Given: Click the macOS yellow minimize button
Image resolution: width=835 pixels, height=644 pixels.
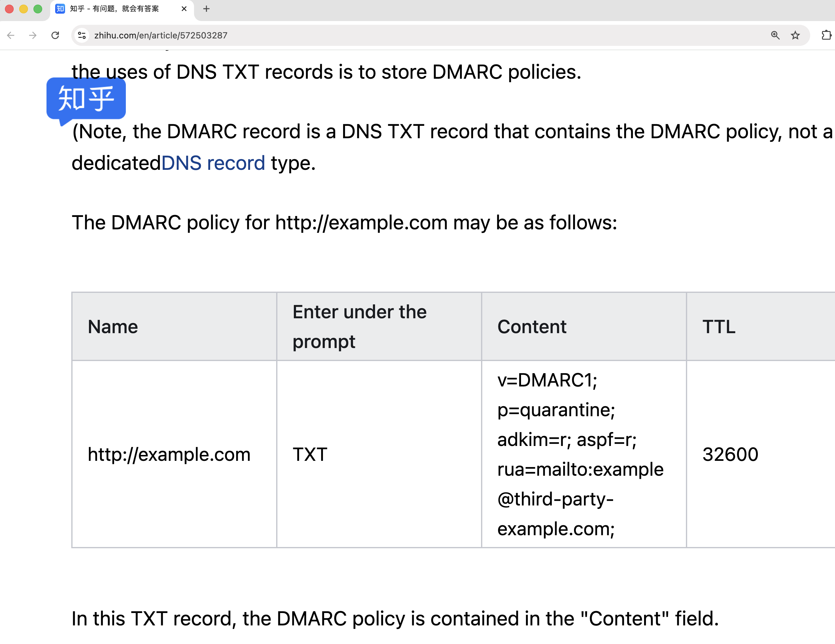Looking at the screenshot, I should point(23,9).
